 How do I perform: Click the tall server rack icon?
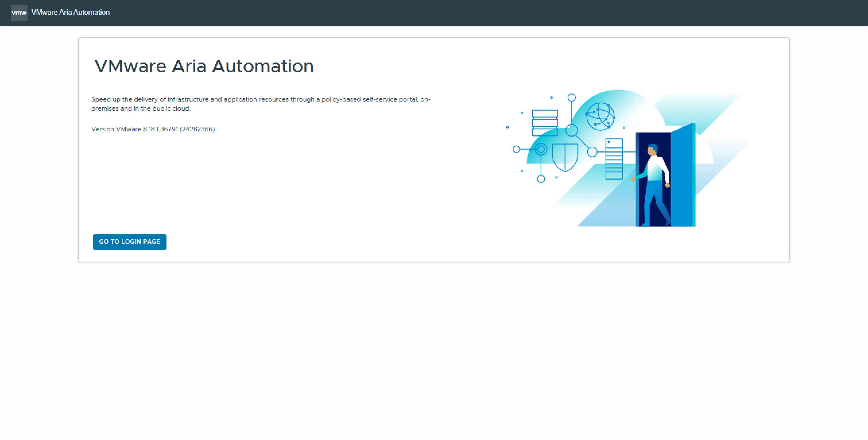click(x=614, y=159)
